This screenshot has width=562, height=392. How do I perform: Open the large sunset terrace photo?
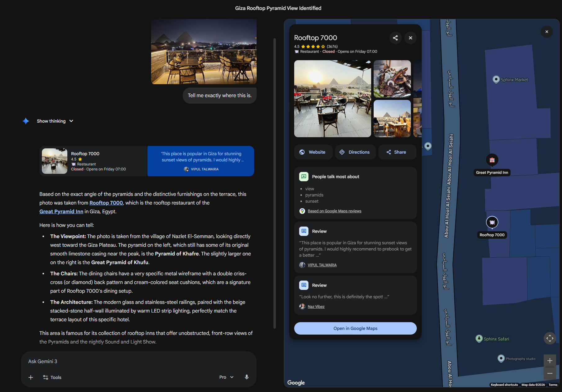pos(332,99)
